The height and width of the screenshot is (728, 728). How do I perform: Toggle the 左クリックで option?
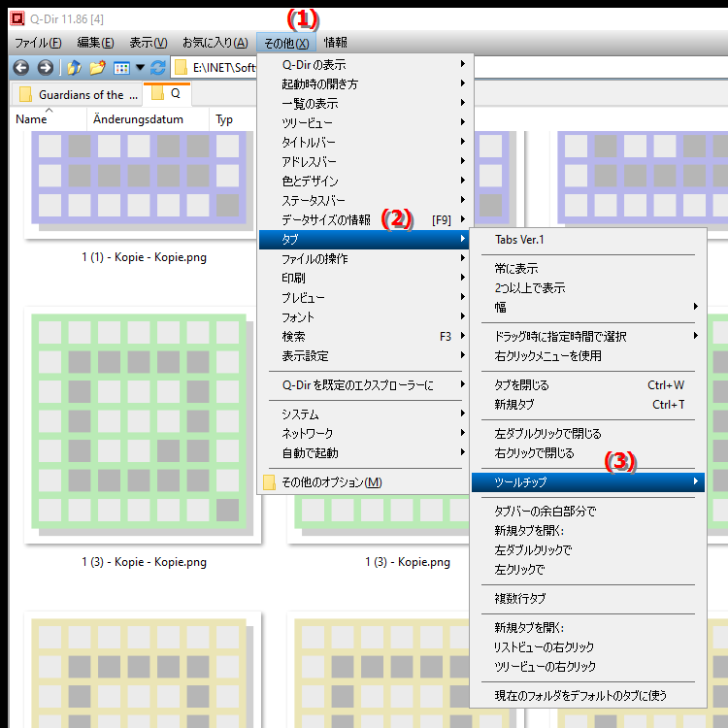tap(588, 570)
